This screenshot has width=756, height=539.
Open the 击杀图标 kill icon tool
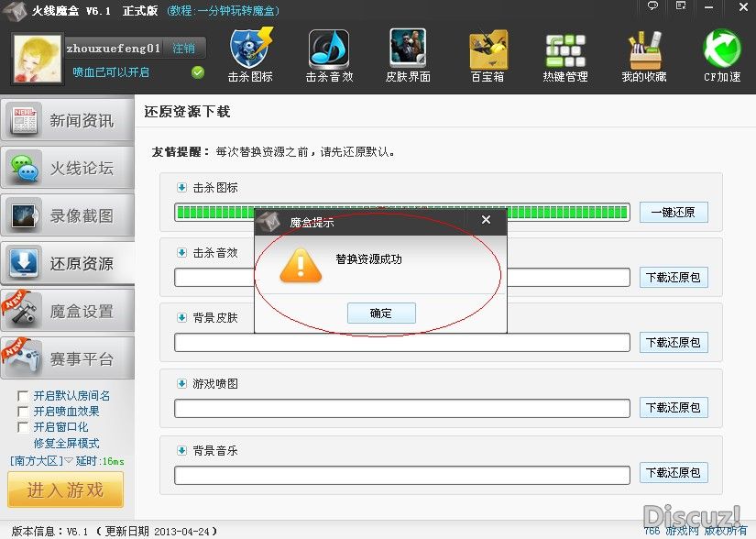point(250,56)
